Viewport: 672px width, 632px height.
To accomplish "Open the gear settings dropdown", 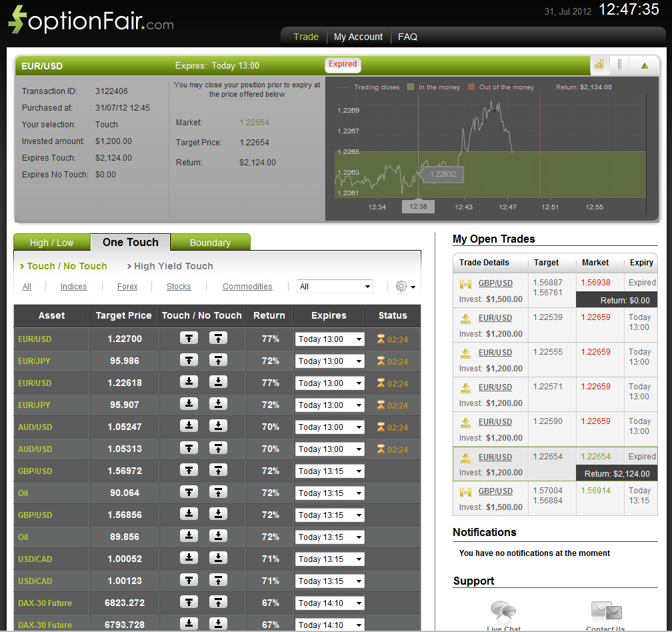I will point(405,287).
